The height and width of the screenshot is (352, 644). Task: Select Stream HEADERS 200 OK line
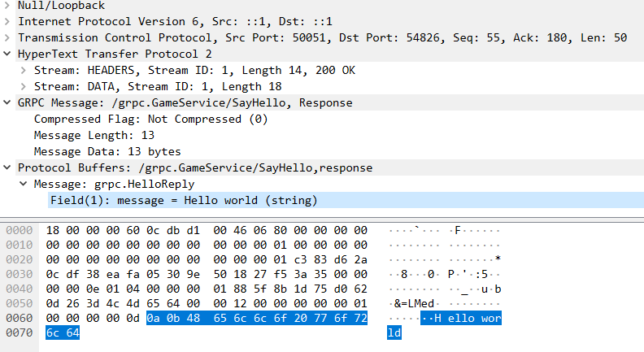click(194, 70)
